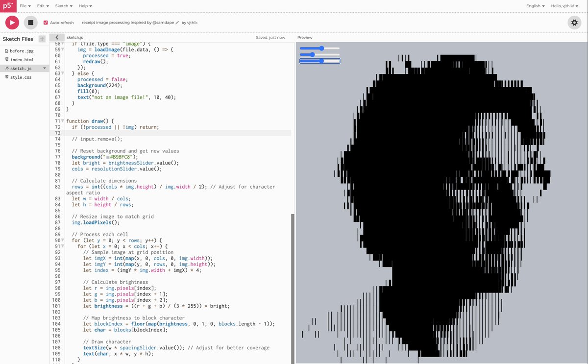Click the p5 logo
Screen dimensions: 588x364
pyautogui.click(x=7, y=5)
